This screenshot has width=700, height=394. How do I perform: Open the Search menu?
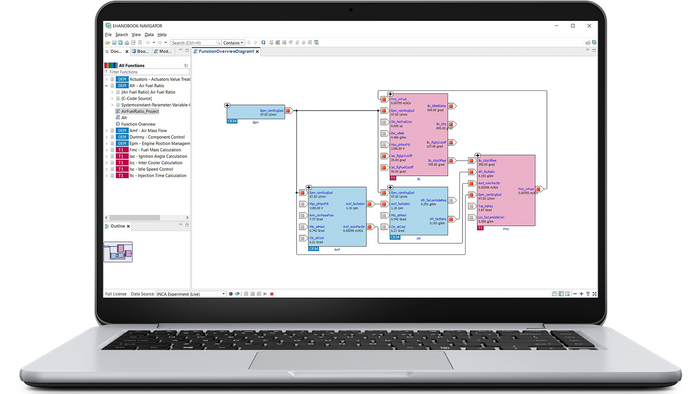point(121,34)
